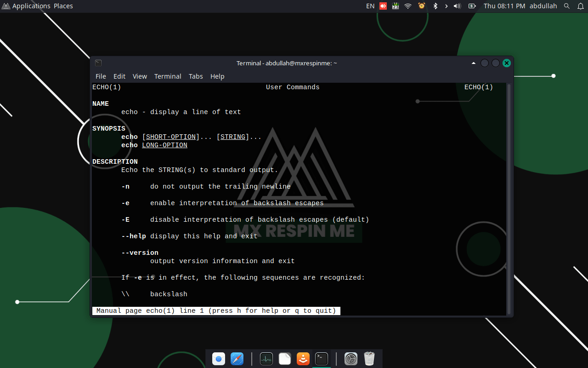
Task: Click the SYNOPSIS heading
Action: pos(109,129)
